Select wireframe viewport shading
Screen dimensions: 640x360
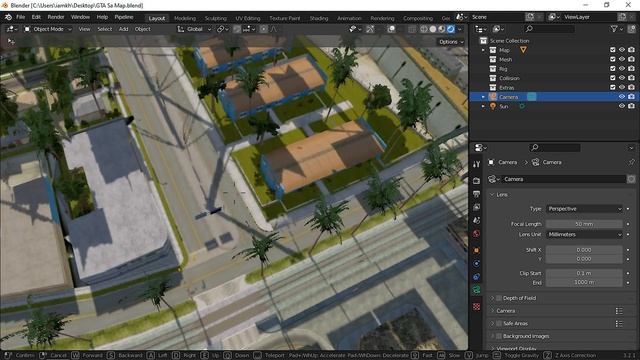[424, 29]
